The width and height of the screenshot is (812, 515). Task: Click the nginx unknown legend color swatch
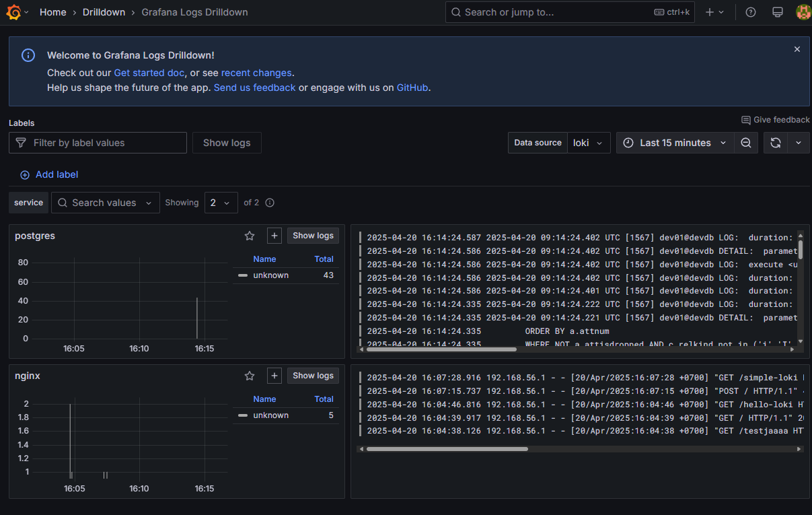(243, 415)
